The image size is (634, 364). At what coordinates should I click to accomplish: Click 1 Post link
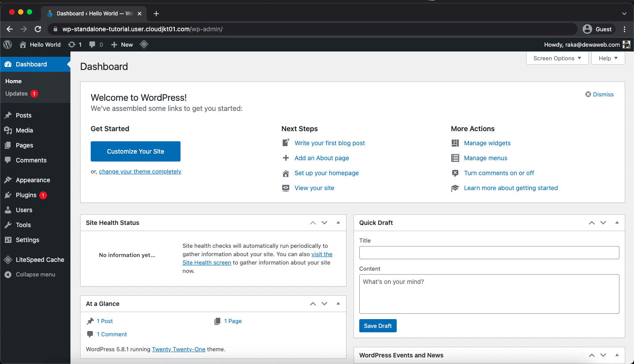(105, 321)
